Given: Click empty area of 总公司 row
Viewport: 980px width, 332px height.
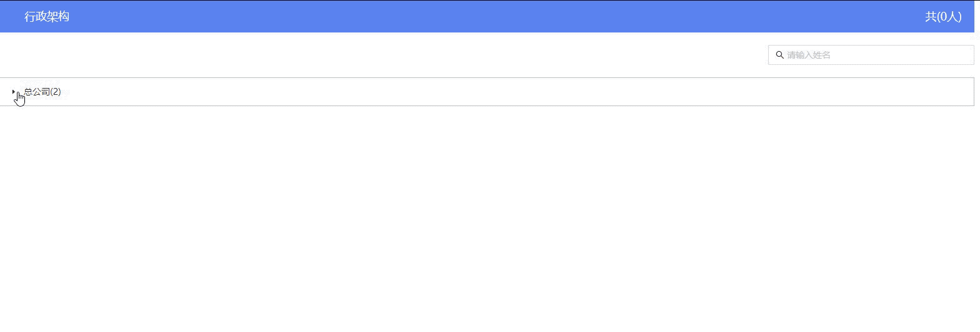Looking at the screenshot, I should 500,92.
